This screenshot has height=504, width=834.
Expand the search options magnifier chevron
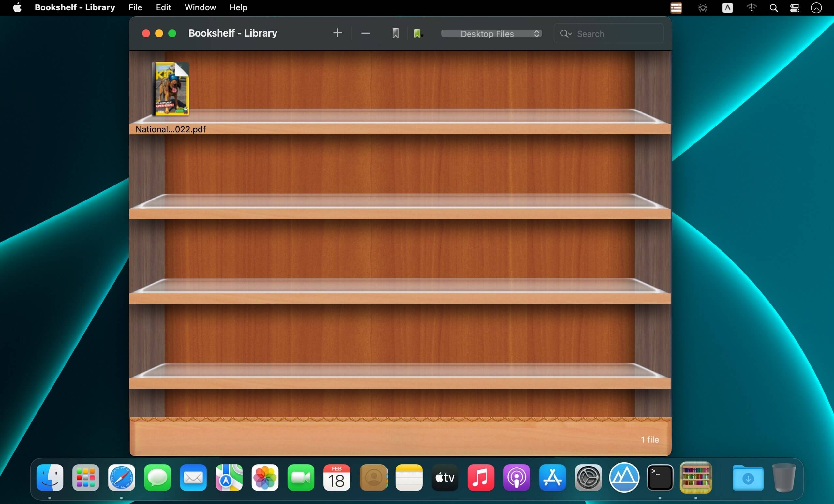click(566, 34)
